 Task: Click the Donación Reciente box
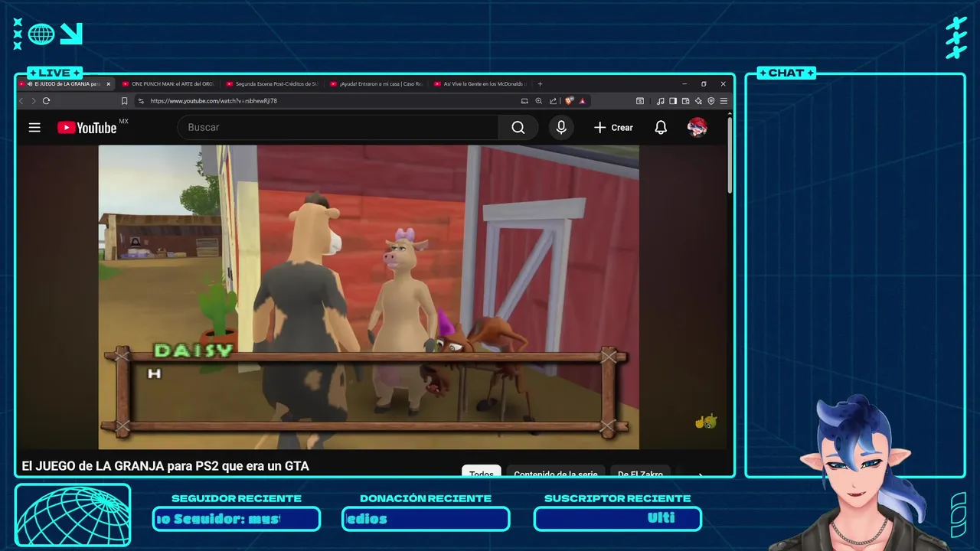pyautogui.click(x=426, y=519)
